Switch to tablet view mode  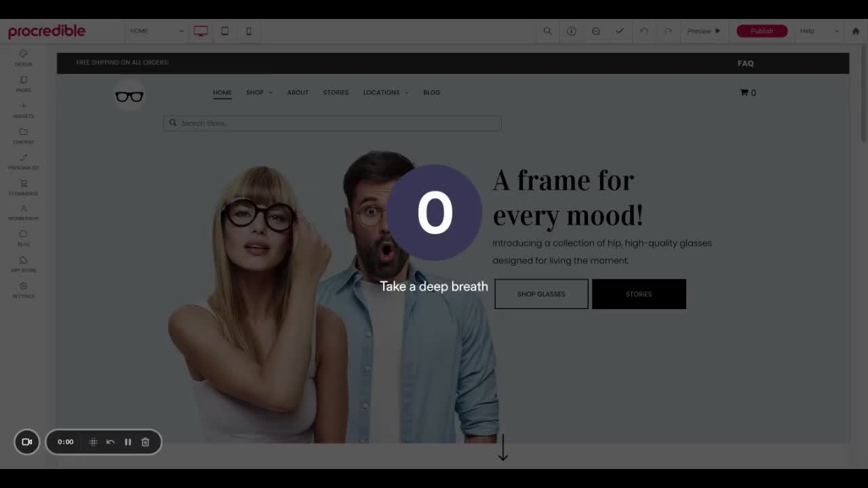225,31
